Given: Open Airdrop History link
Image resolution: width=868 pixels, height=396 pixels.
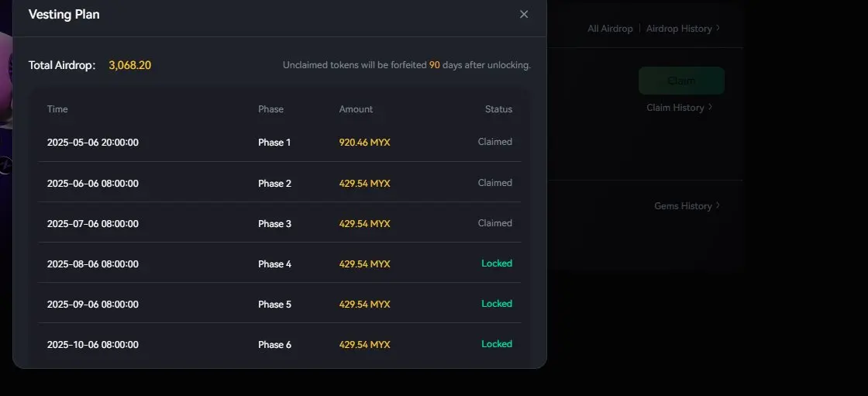Looking at the screenshot, I should [x=679, y=28].
